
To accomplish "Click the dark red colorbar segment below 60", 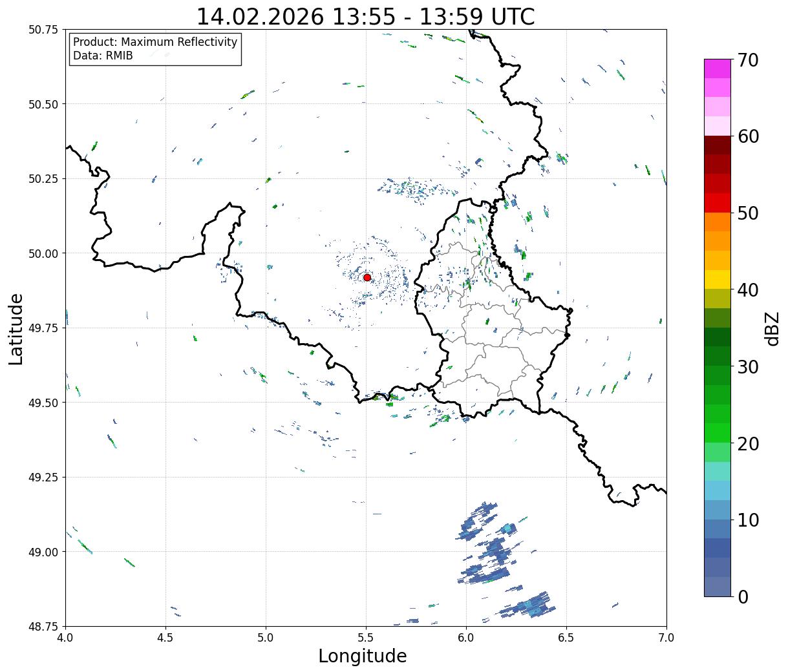I will pos(718,145).
